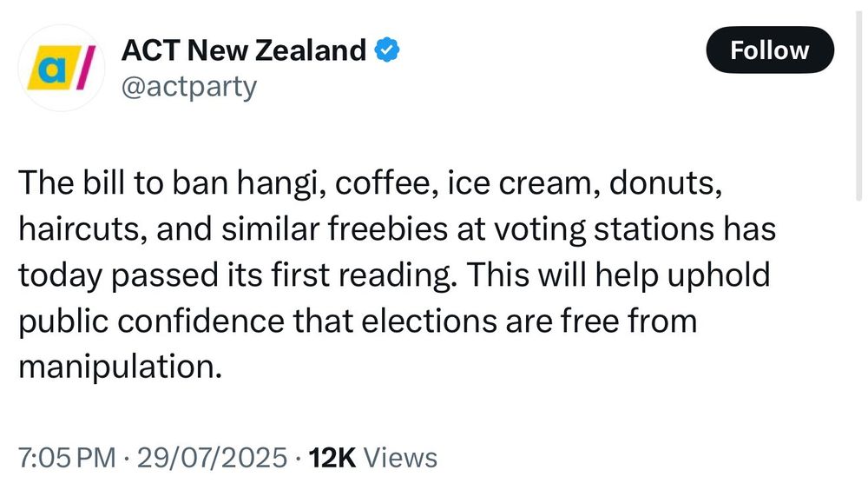Click the 7:05 PM timestamp
Viewport: 868px width, 490px height.
tap(67, 458)
